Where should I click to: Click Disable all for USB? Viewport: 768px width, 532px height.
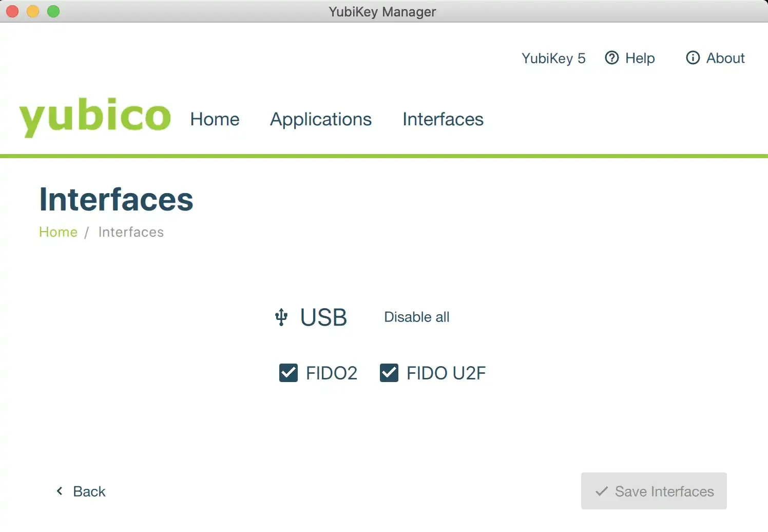[x=416, y=317]
